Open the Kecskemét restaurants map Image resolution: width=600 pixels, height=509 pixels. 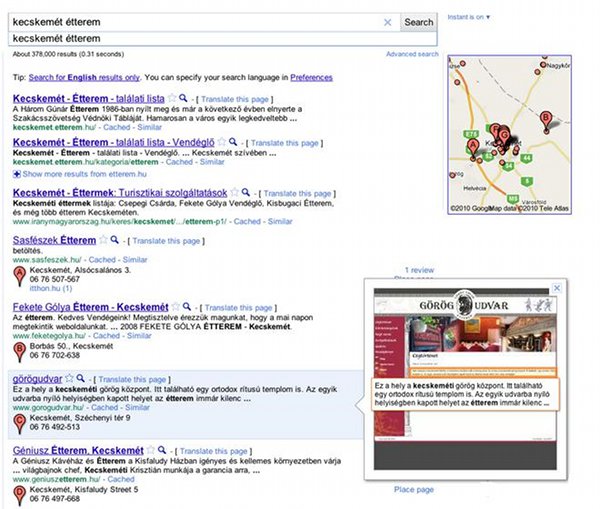point(510,134)
